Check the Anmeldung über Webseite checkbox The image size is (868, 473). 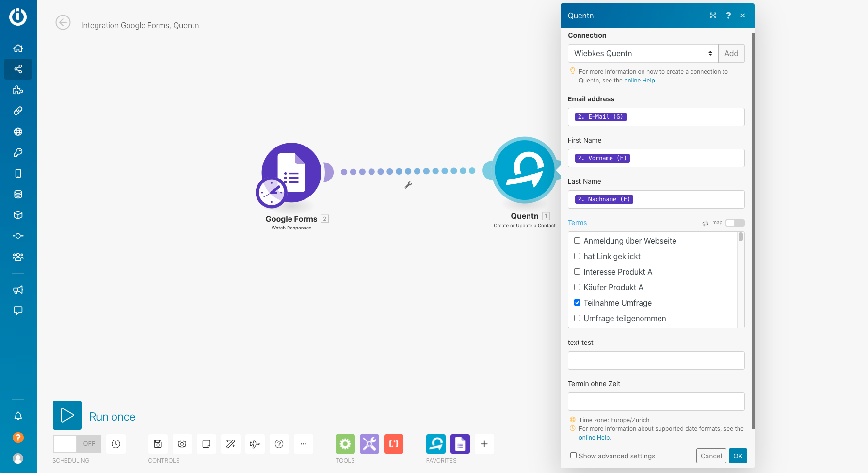[x=578, y=241]
